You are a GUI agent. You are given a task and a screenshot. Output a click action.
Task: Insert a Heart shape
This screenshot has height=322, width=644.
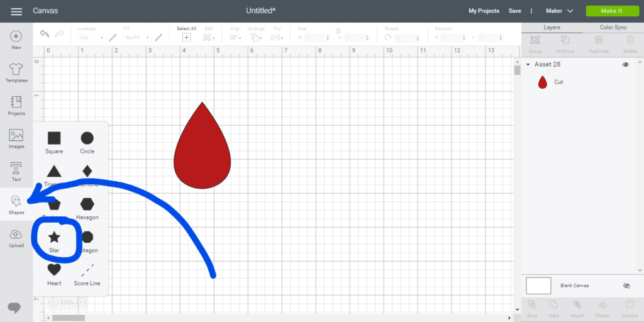click(54, 270)
